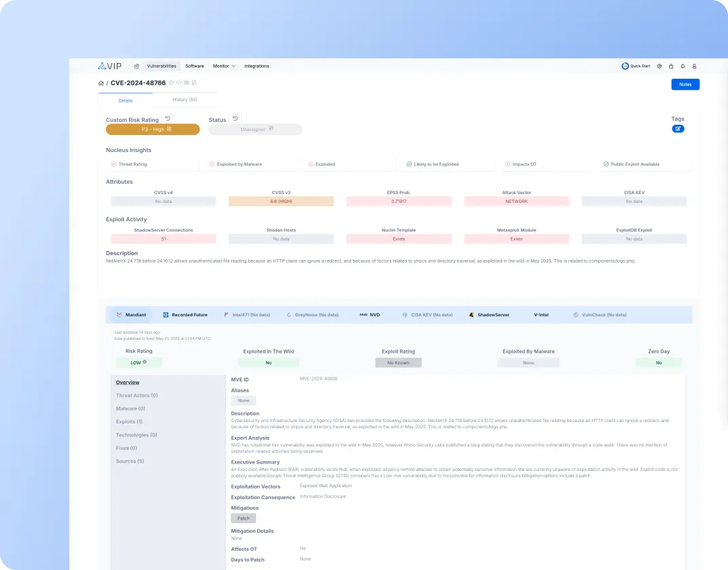Viewport: 728px width, 570px height.
Task: Click MVE-2024-40666 identifier text
Action: pos(318,379)
